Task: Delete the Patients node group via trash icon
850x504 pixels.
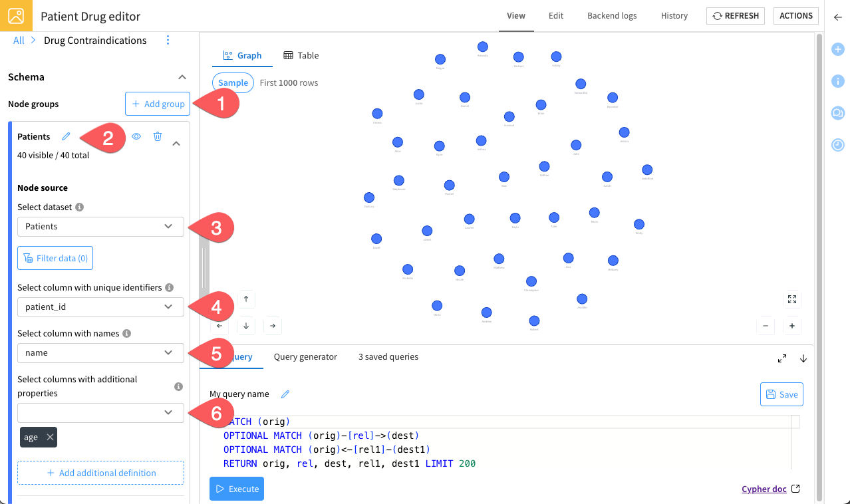Action: 157,136
